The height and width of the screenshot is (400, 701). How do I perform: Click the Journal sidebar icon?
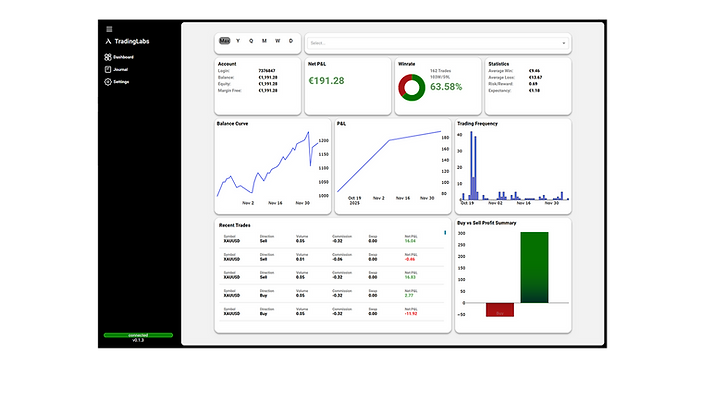coord(108,69)
